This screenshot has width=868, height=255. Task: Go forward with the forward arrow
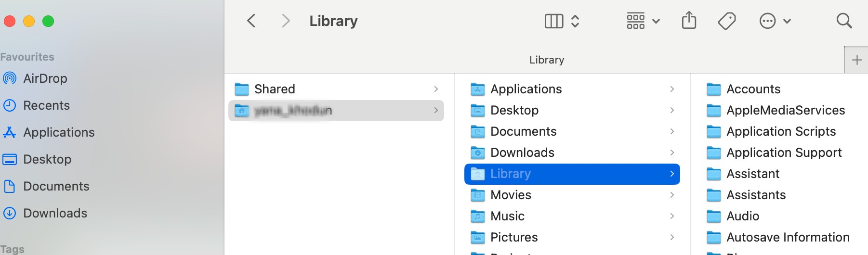[286, 21]
